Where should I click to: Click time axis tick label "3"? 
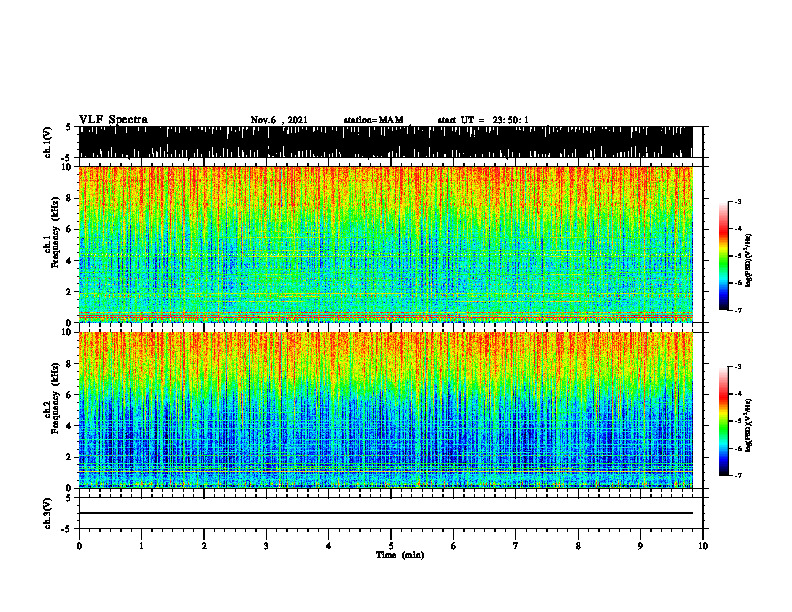[266, 546]
